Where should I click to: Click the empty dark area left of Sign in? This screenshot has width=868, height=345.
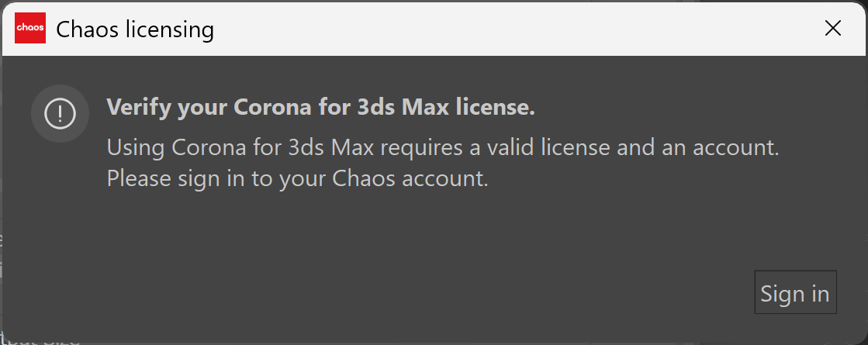[x=420, y=292]
